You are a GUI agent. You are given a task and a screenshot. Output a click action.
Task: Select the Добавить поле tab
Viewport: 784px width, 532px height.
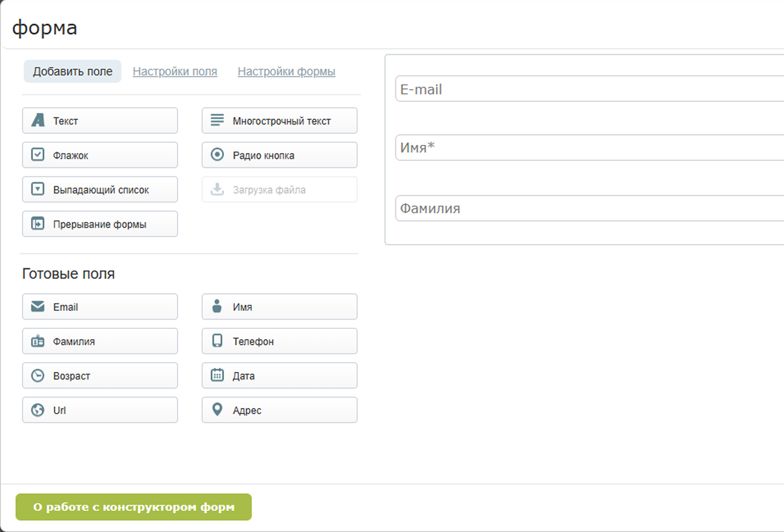[x=73, y=71]
